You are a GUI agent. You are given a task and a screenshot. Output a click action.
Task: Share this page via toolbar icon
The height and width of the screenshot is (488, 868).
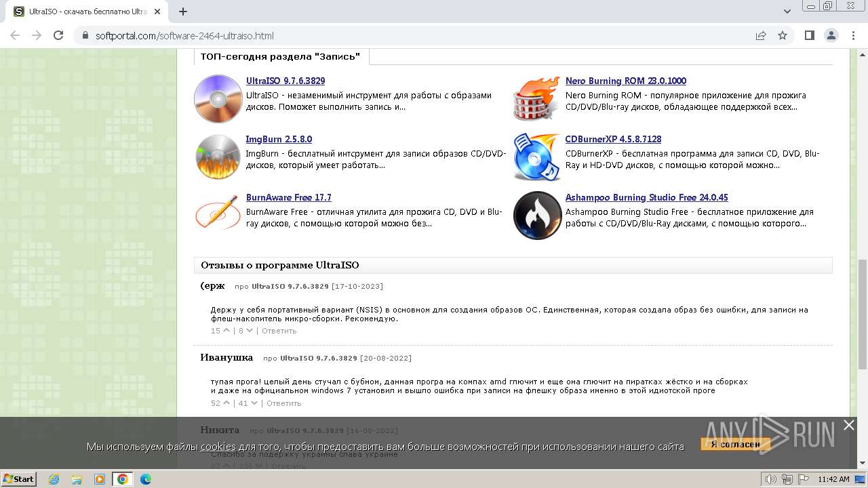click(x=761, y=35)
